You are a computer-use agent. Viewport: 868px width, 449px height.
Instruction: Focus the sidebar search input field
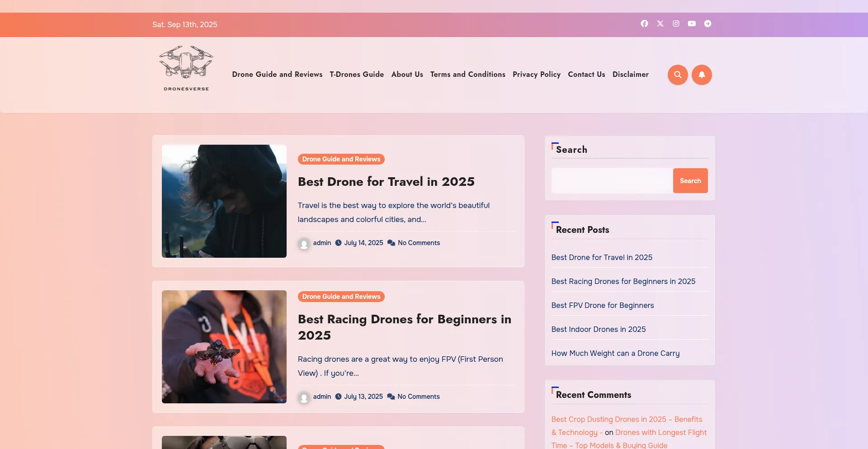point(612,181)
